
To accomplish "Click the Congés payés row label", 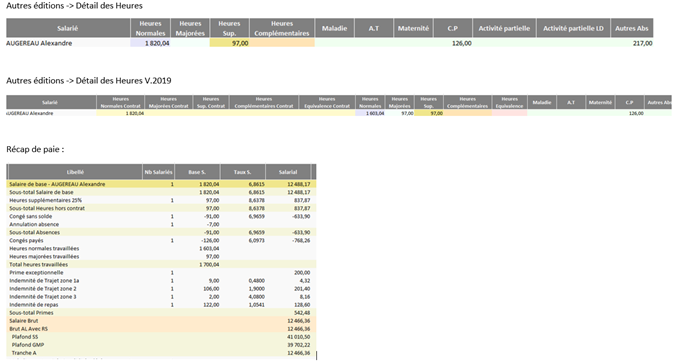I will click(x=26, y=240).
